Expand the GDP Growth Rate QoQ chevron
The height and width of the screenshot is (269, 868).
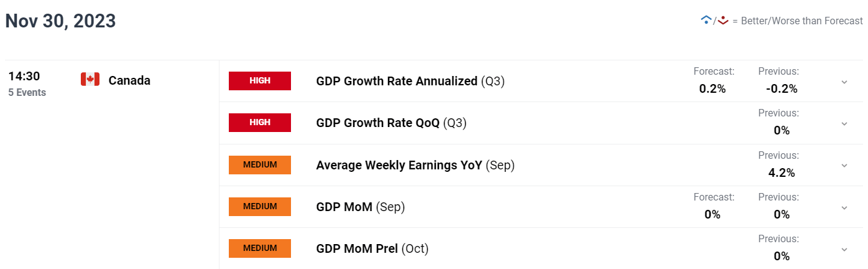844,123
